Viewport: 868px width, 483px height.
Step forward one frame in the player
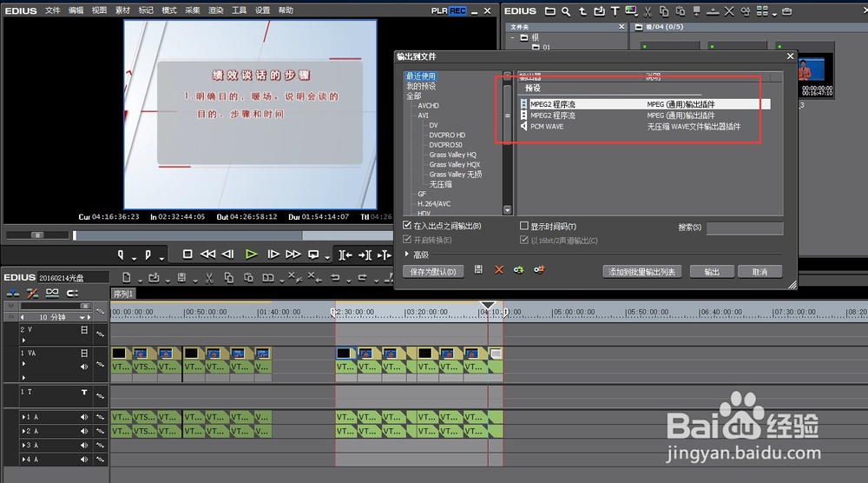click(x=273, y=255)
